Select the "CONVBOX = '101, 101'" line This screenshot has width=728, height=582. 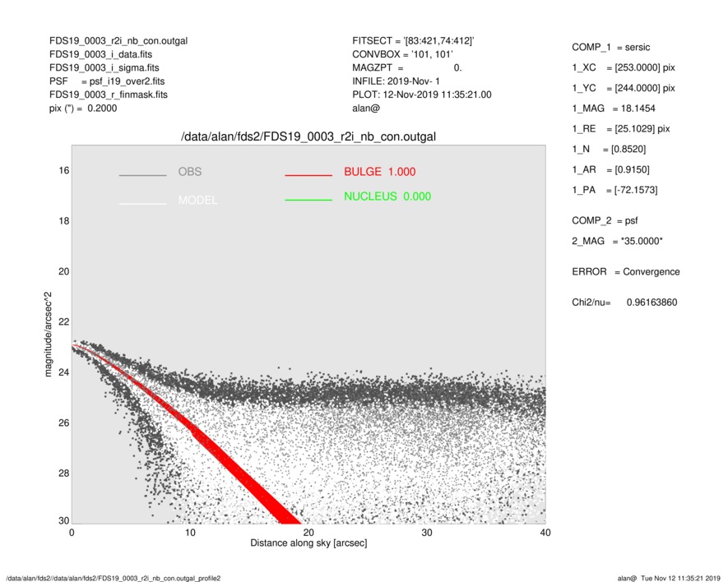point(402,54)
